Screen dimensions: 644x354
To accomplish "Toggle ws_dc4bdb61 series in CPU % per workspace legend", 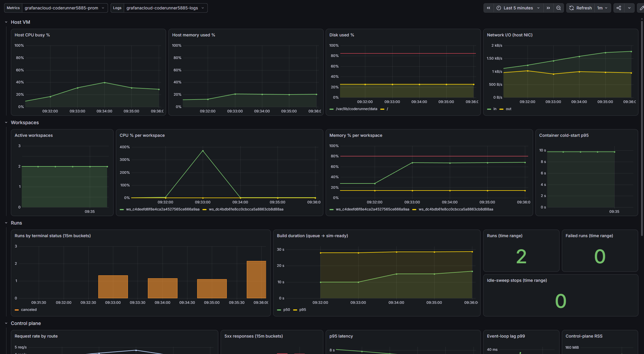I will (x=246, y=209).
